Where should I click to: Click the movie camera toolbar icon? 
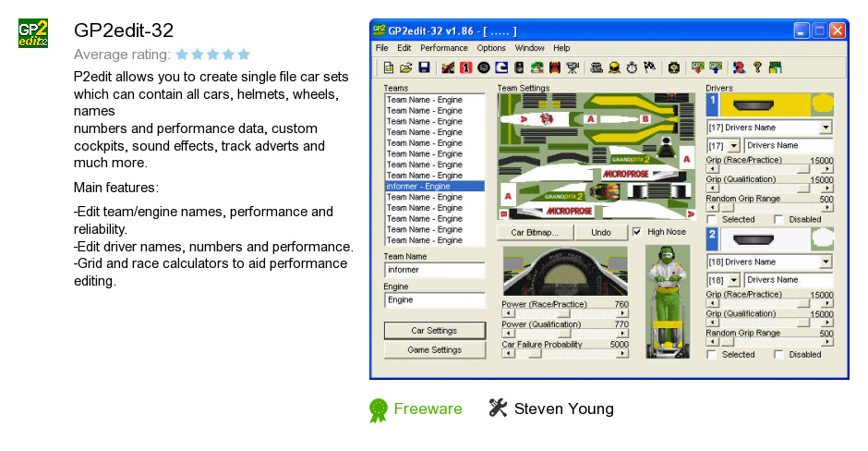pyautogui.click(x=573, y=67)
